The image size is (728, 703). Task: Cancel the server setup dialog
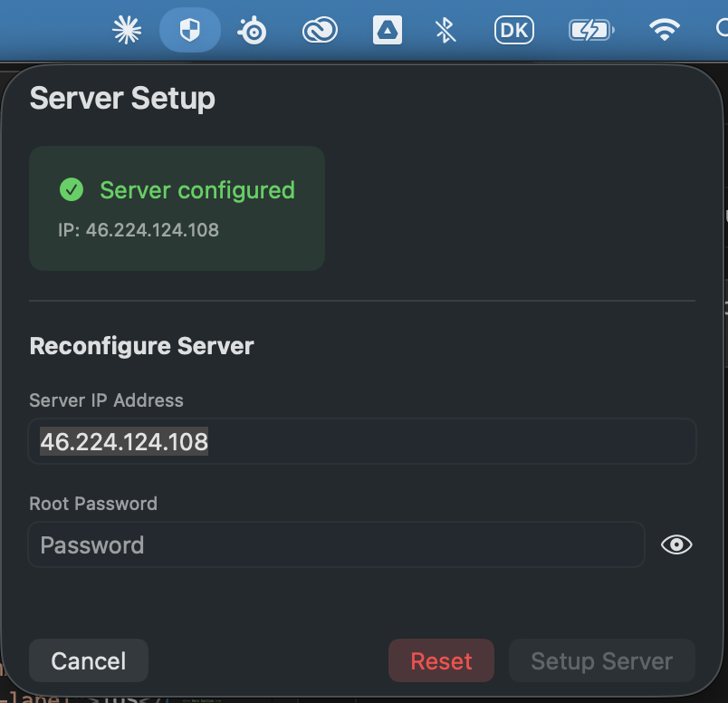[88, 660]
